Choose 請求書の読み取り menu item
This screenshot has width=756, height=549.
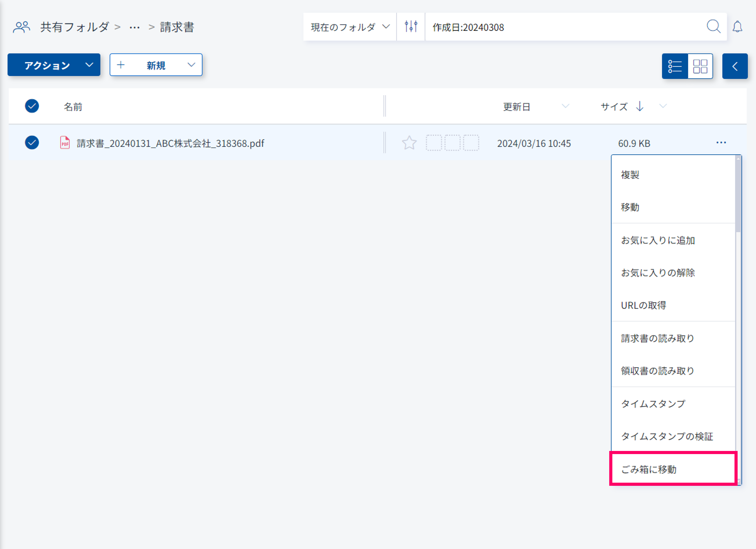tap(657, 338)
